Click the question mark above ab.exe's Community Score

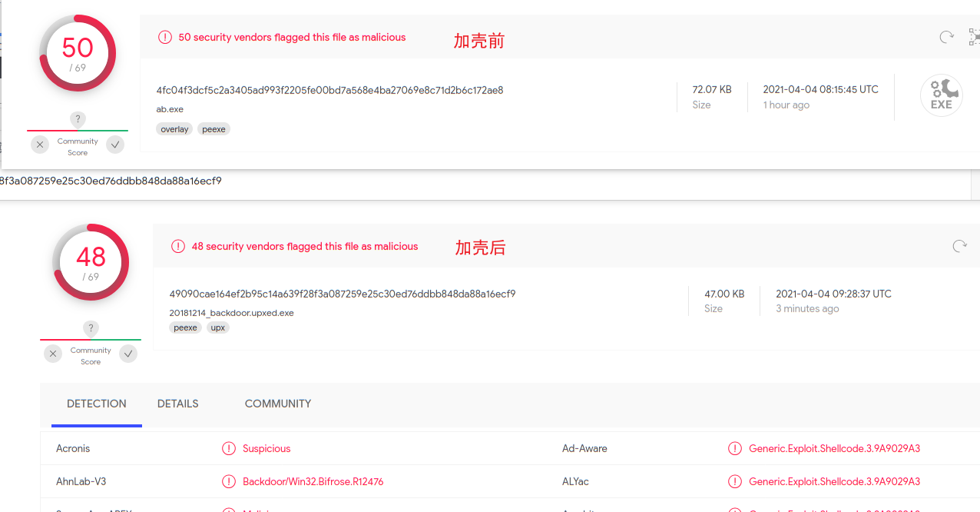click(78, 119)
